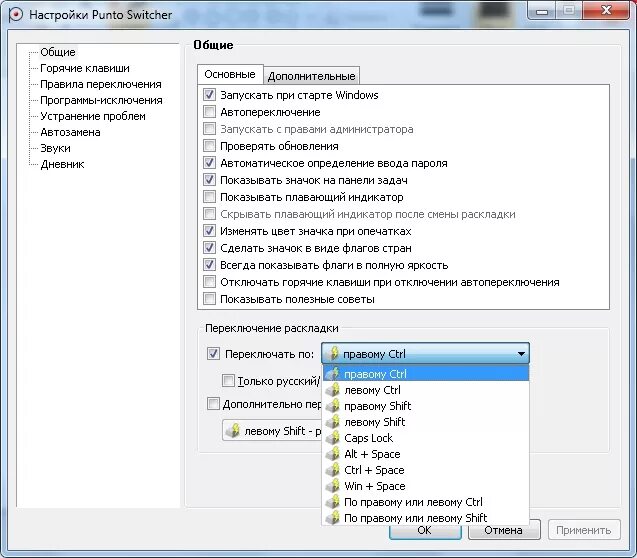This screenshot has width=637, height=558.
Task: Check the 'Только русский/' checkbox
Action: (228, 381)
